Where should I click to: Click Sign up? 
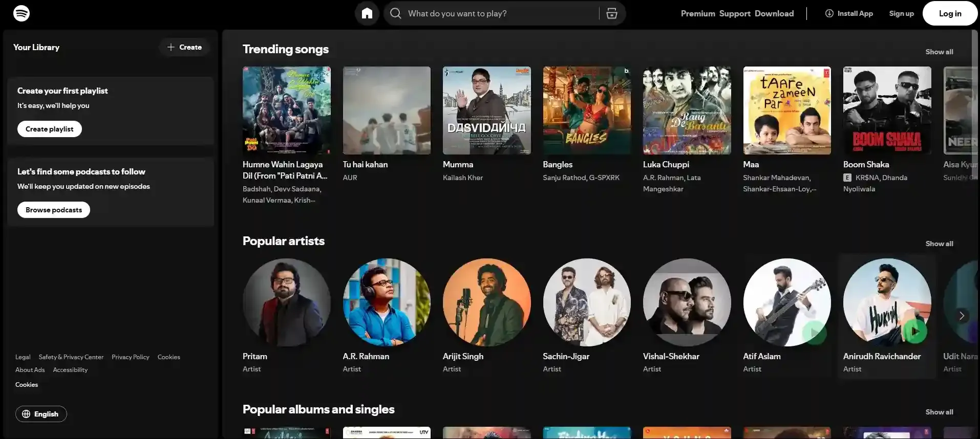coord(901,13)
